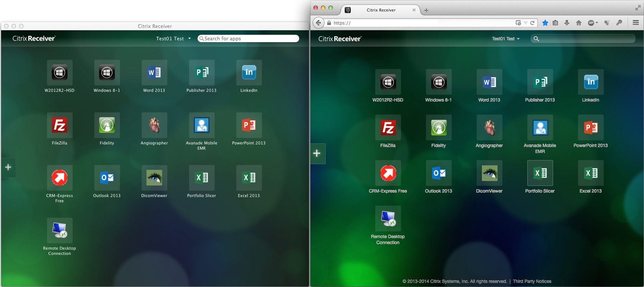Open PowerPoint 2013 in the desktop Receiver window
This screenshot has height=287, width=644.
(x=249, y=125)
